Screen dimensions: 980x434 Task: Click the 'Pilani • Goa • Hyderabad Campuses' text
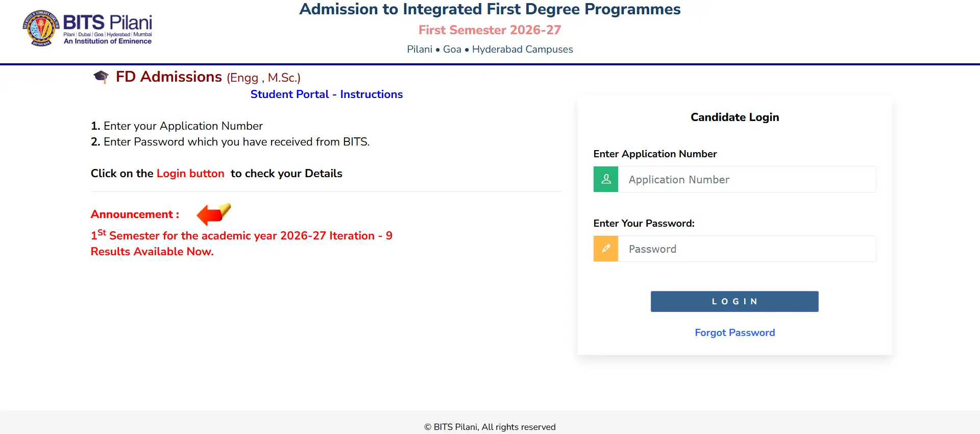click(x=490, y=50)
